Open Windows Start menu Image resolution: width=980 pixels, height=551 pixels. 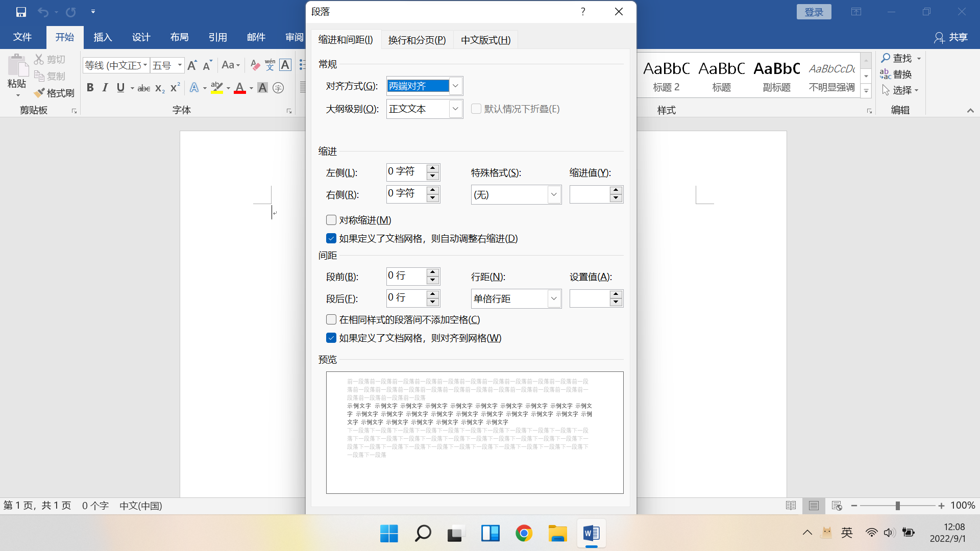tap(389, 534)
